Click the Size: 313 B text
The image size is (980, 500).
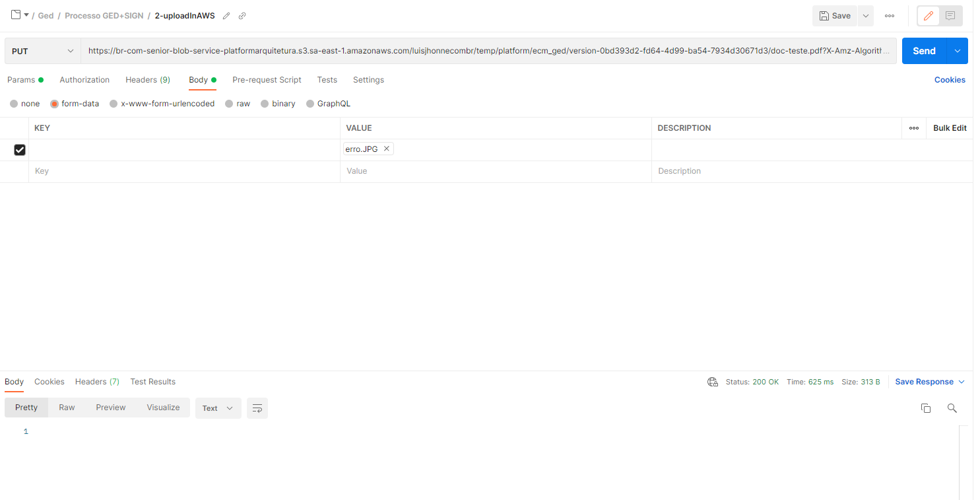(861, 382)
